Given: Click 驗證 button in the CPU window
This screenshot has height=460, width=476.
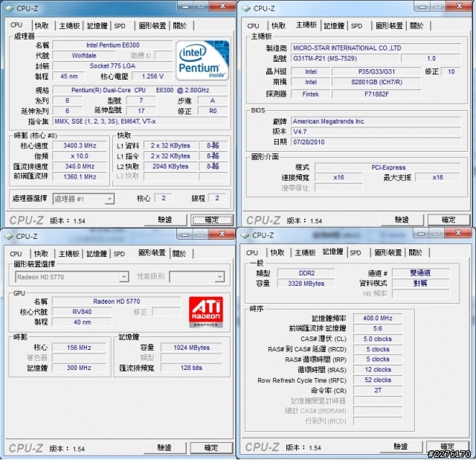Looking at the screenshot, I should pyautogui.click(x=165, y=220).
